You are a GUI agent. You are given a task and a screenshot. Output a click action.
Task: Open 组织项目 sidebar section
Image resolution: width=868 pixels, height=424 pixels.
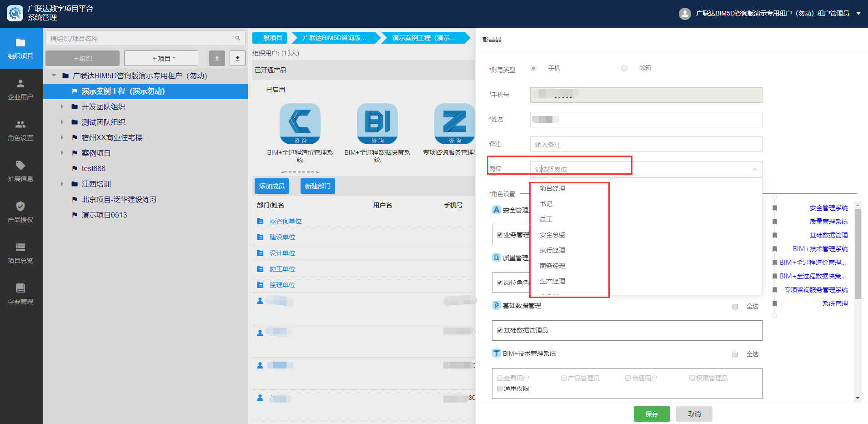point(21,48)
